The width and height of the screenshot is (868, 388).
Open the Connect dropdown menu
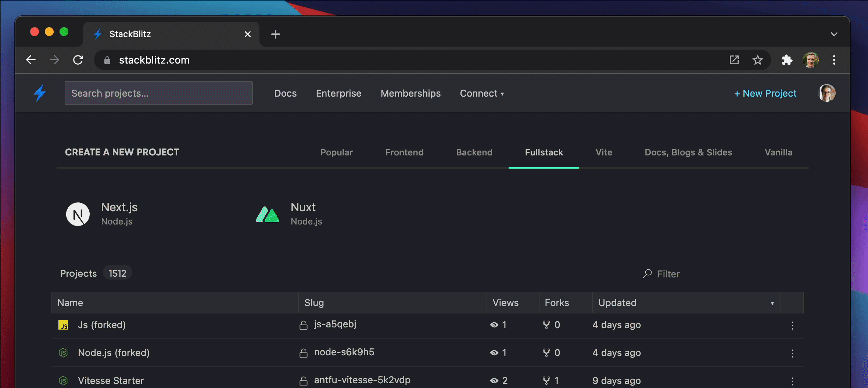482,93
